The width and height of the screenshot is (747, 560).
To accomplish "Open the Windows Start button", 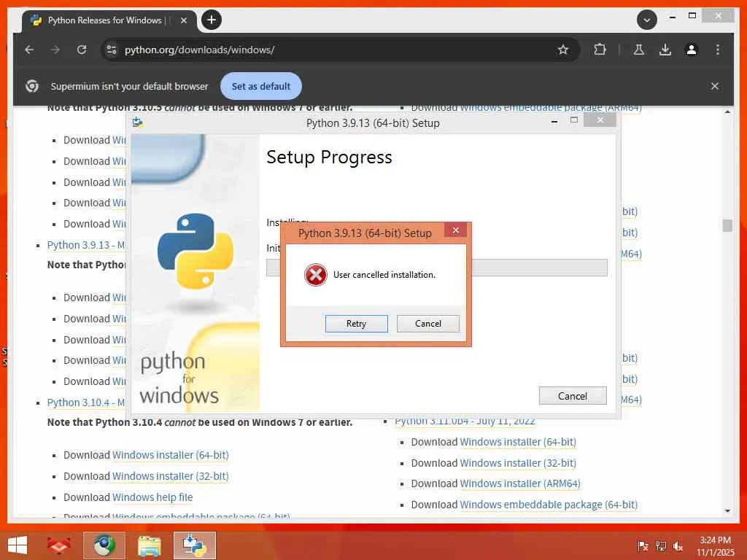I will coord(18,545).
